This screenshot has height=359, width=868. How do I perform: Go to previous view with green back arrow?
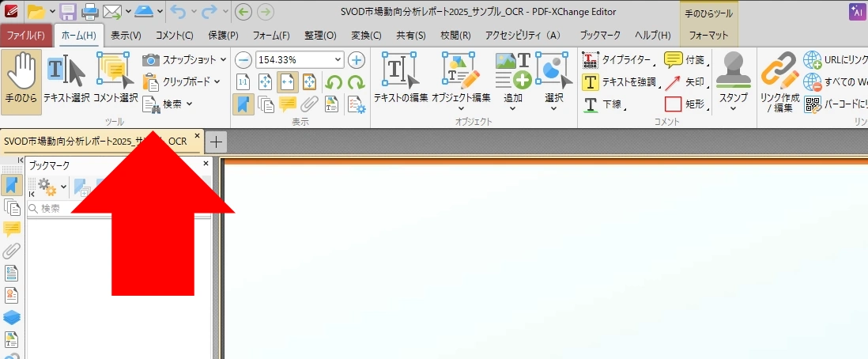[x=243, y=11]
